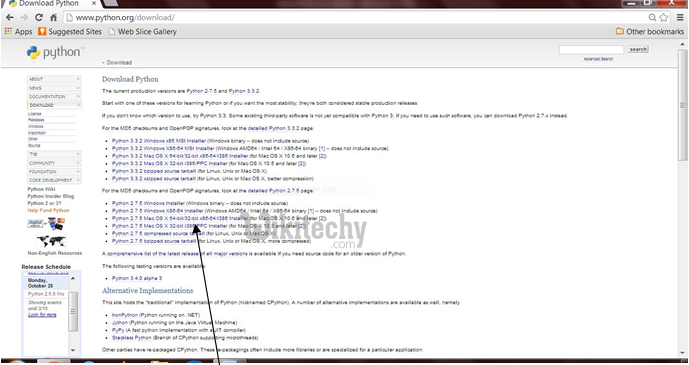689x365 pixels.
Task: Open the License submenu link
Action: tap(35, 114)
